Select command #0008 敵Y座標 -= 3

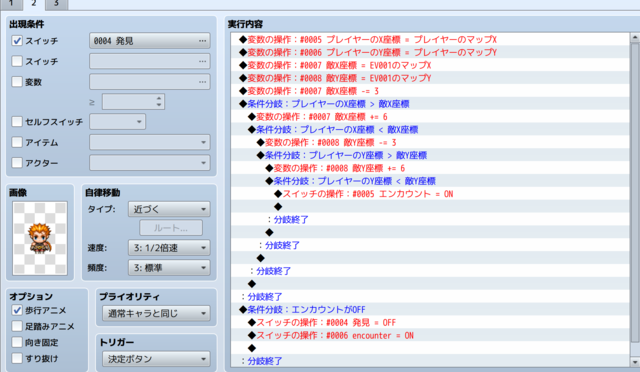tap(430, 143)
